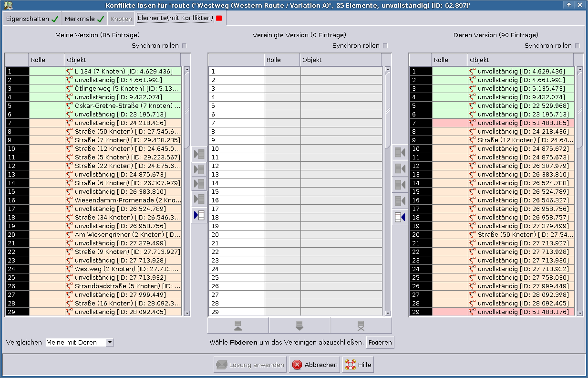Click the way icon of Ötlingerweg entry
Image resolution: width=588 pixels, height=378 pixels.
tap(70, 89)
